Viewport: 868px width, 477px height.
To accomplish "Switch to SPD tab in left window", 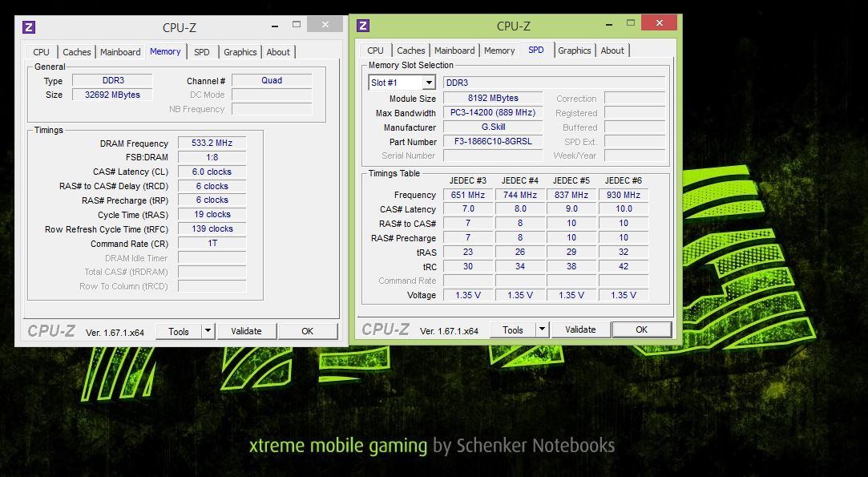I will [x=202, y=52].
